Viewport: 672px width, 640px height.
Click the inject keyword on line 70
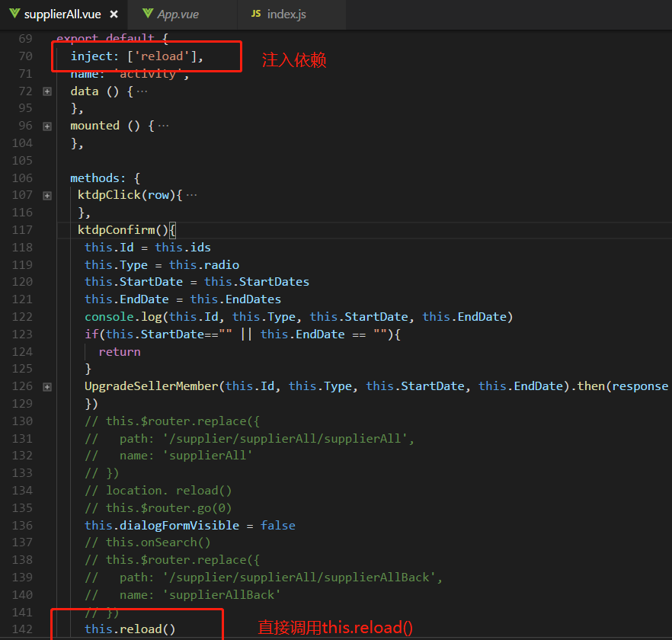(x=91, y=56)
